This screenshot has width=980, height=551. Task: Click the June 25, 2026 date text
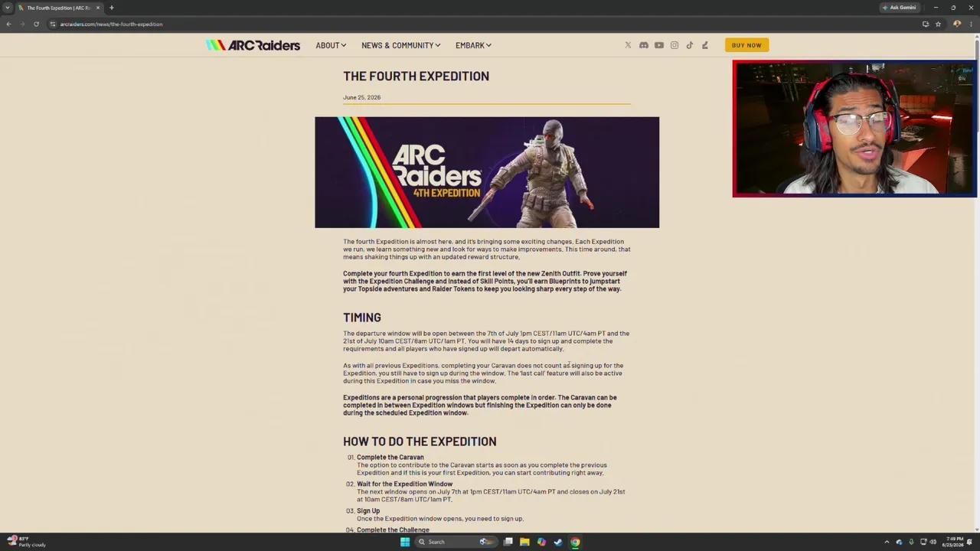(x=361, y=97)
